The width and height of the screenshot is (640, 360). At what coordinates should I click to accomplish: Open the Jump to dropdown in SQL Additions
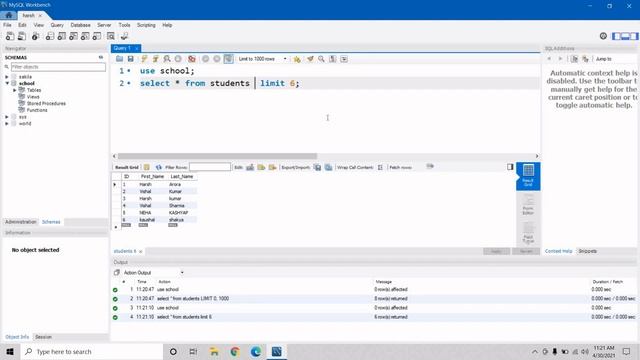tap(616, 59)
